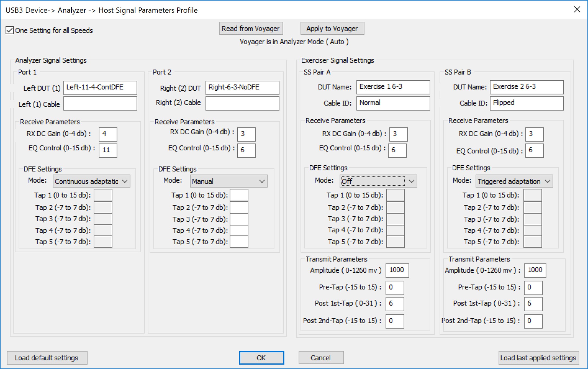Click Port 2 Tap 1 value field

click(x=239, y=195)
